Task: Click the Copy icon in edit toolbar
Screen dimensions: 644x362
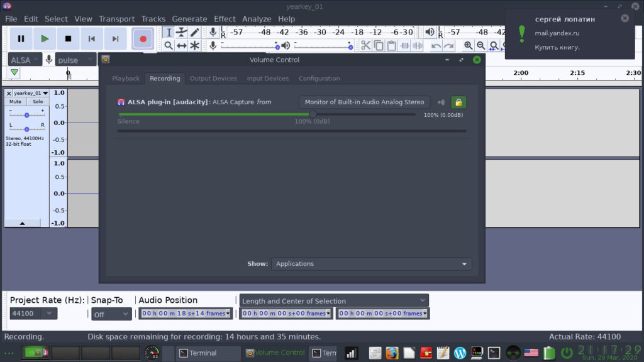Action: (x=379, y=45)
